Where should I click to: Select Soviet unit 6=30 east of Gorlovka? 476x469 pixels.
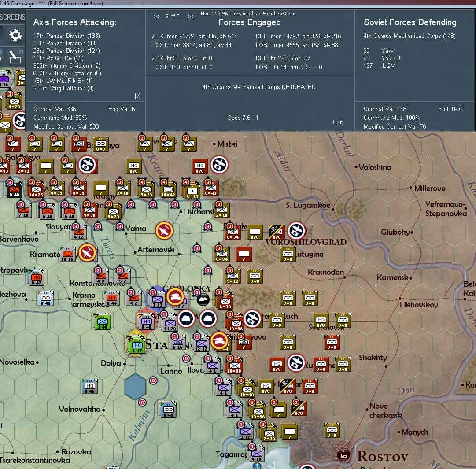(x=225, y=302)
